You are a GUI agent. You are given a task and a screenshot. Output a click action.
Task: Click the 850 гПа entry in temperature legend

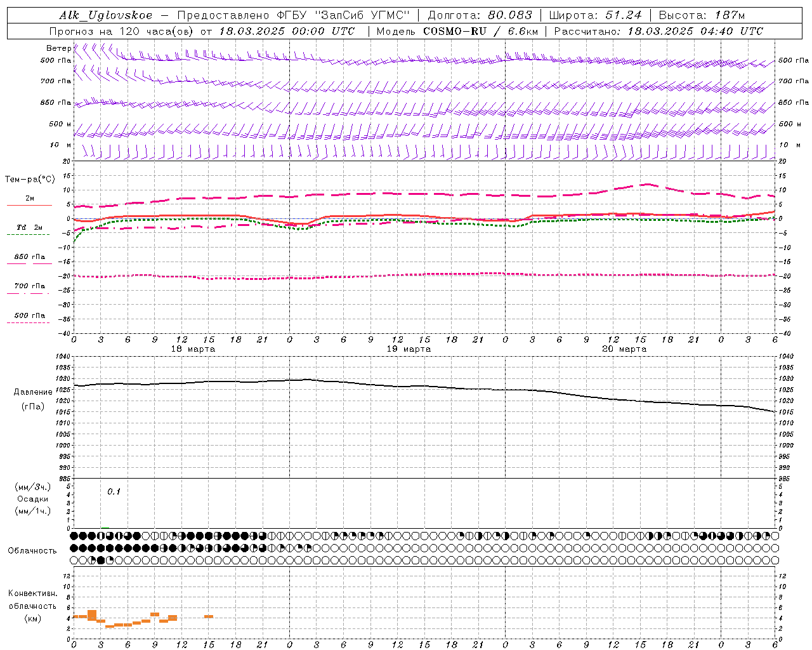pyautogui.click(x=29, y=257)
